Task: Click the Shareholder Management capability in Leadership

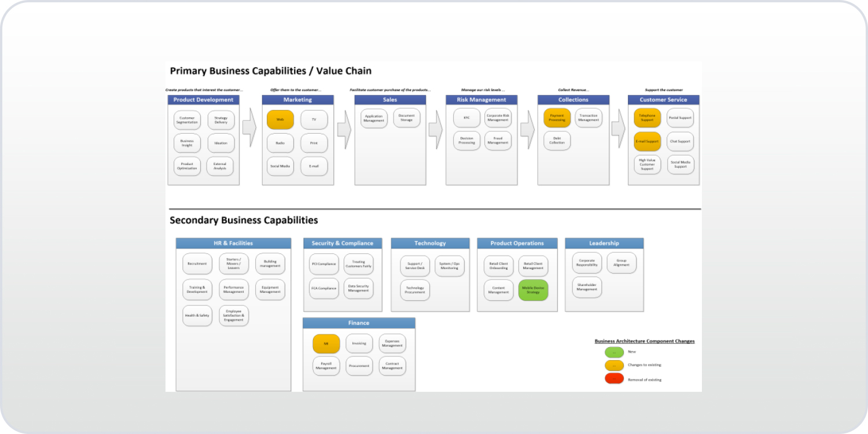Action: [x=586, y=288]
